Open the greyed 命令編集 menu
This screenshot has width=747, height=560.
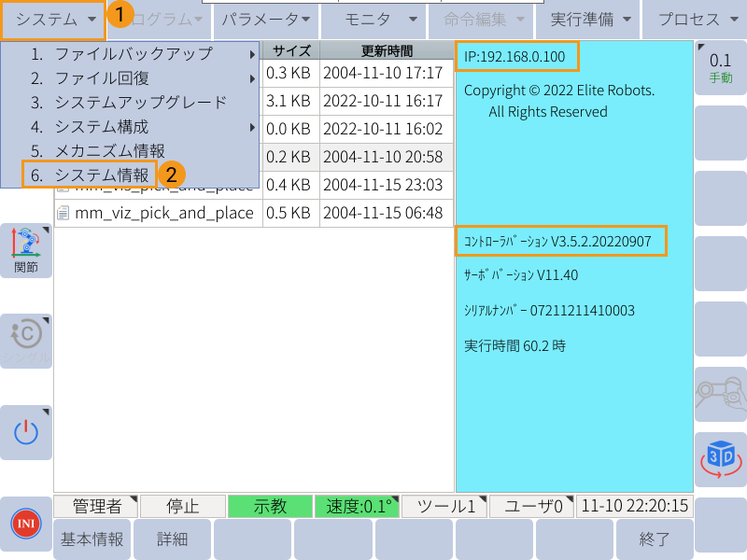tap(481, 20)
